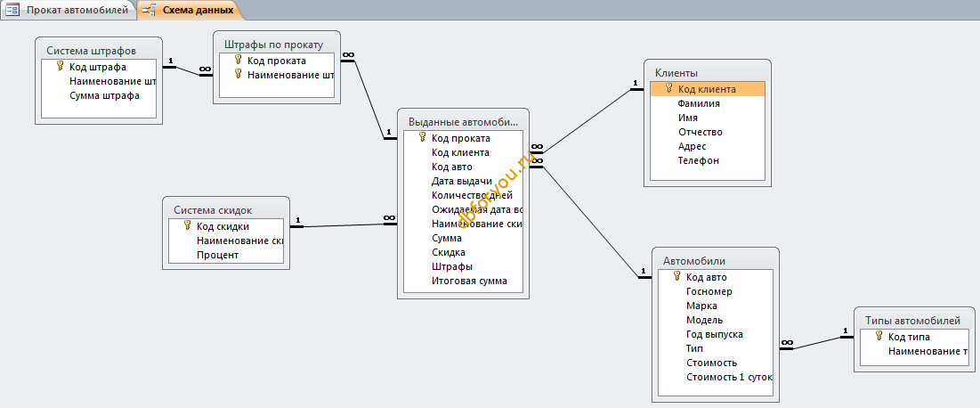Image resolution: width=980 pixels, height=408 pixels.
Task: Select Автомобили table title bar
Action: (716, 261)
